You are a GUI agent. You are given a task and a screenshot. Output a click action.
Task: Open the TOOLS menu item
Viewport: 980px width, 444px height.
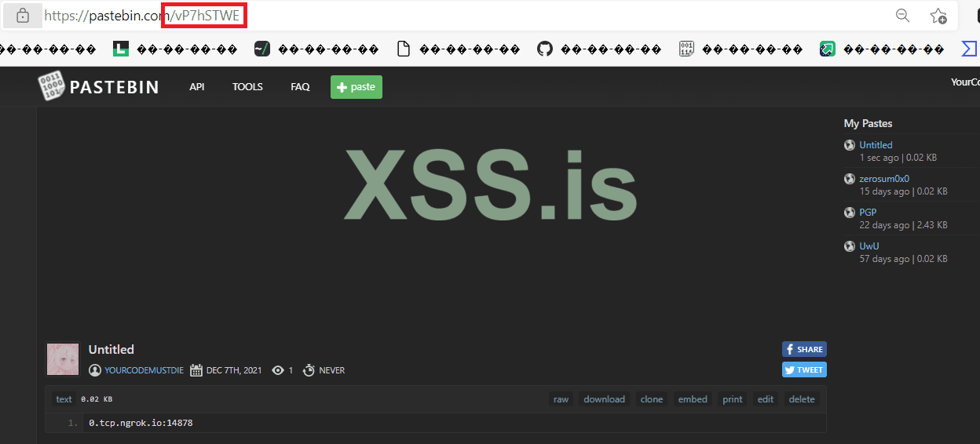[x=247, y=87]
